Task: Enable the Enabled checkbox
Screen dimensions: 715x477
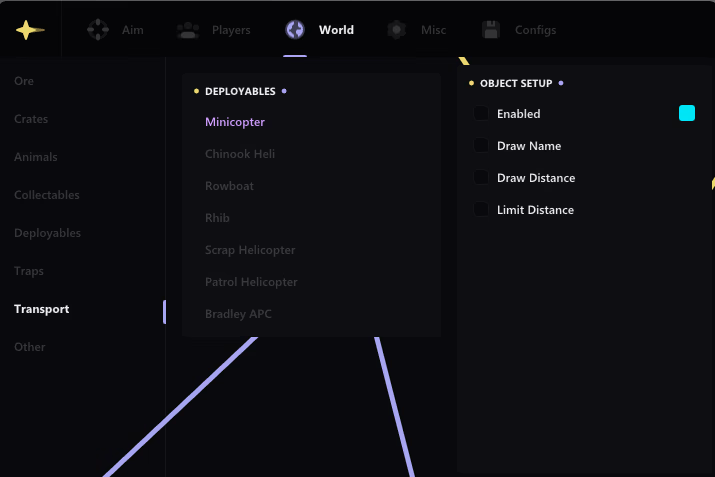Action: click(481, 113)
